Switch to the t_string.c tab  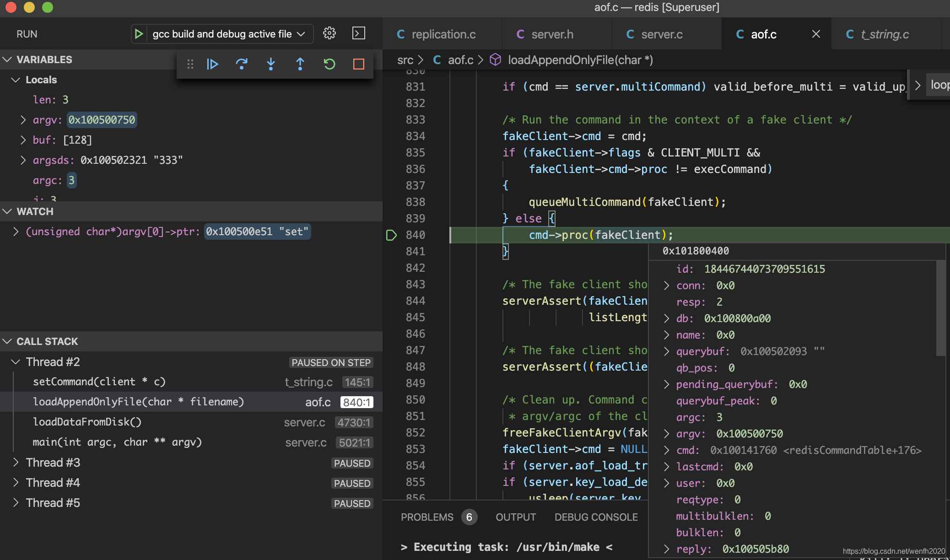tap(886, 34)
